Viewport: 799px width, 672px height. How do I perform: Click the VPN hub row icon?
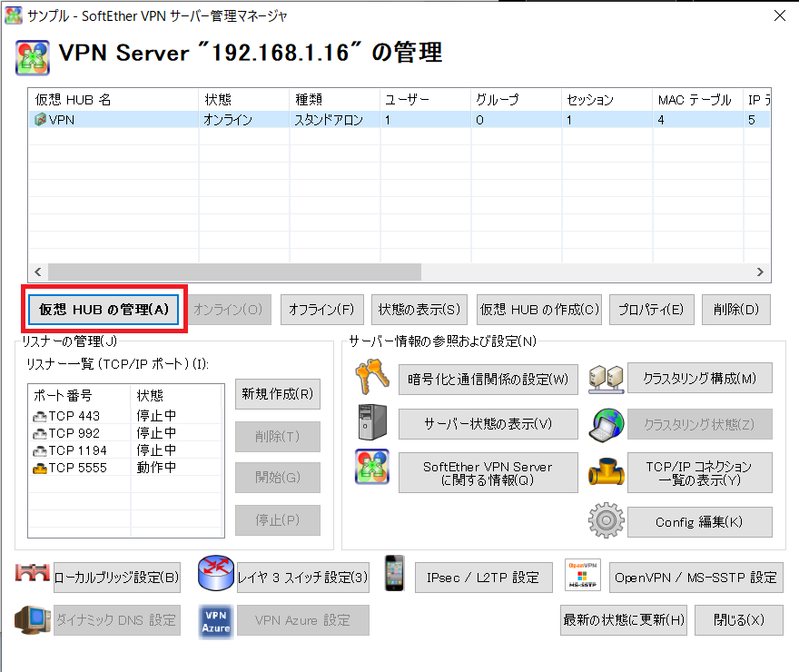pyautogui.click(x=40, y=120)
